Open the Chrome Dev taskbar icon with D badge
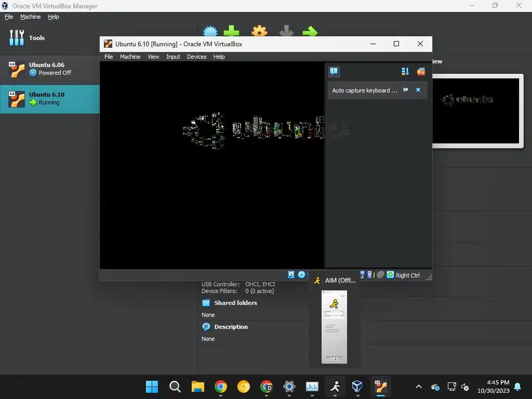 pyautogui.click(x=267, y=387)
